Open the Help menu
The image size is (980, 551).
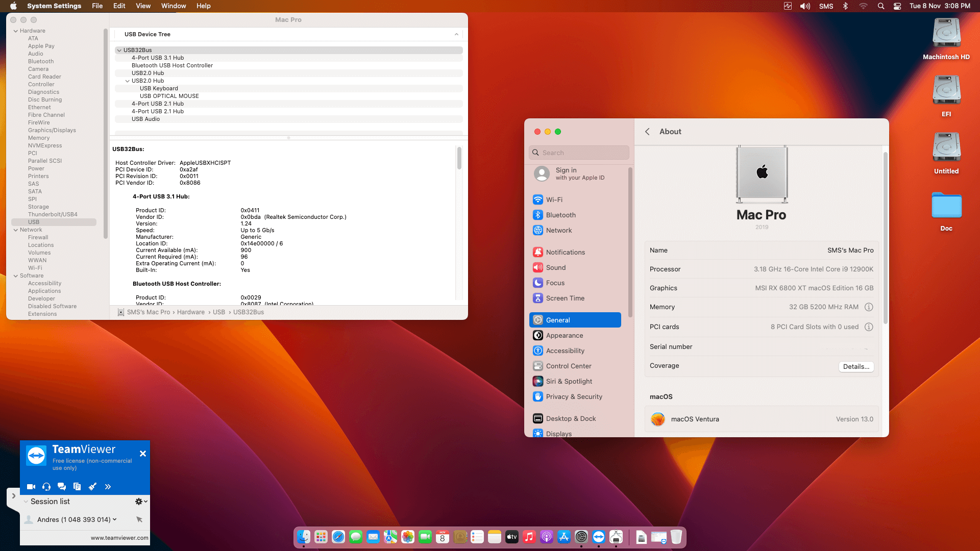(x=203, y=6)
